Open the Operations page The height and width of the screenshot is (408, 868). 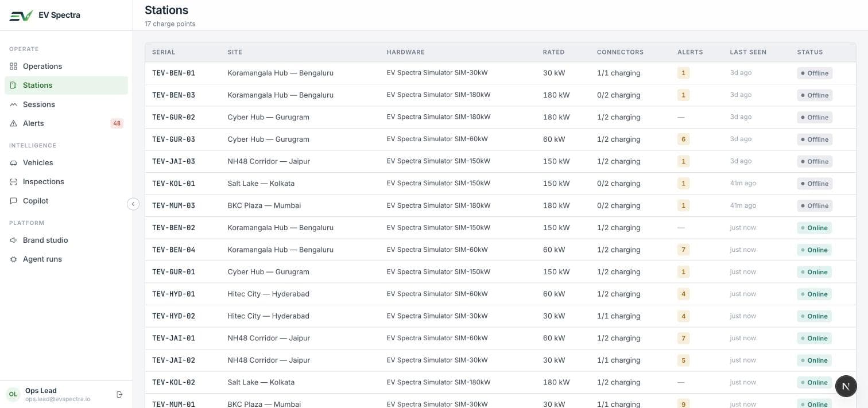tap(66, 66)
